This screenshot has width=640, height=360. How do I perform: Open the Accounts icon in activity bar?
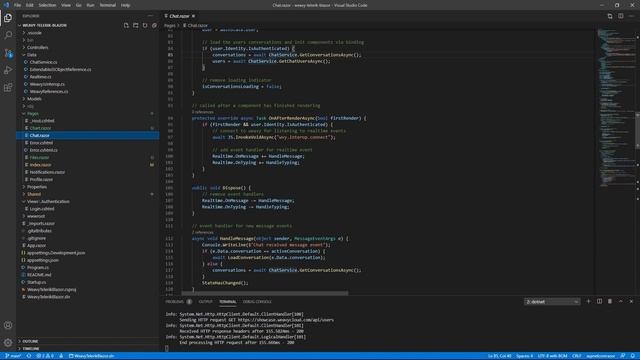8,325
